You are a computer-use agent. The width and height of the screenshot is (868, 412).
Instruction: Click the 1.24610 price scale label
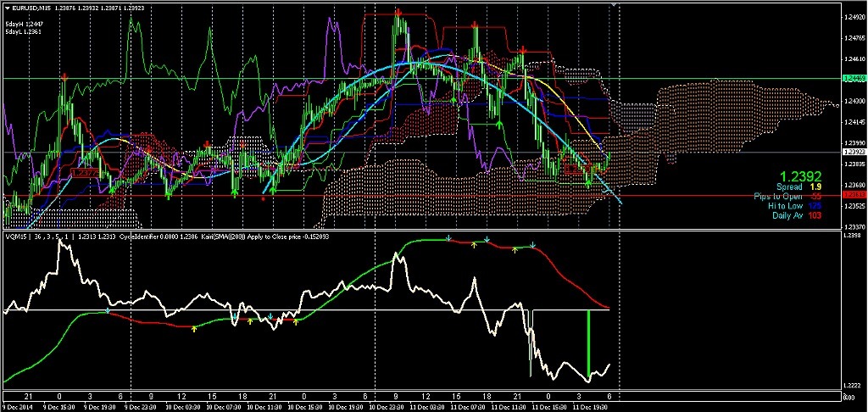853,58
